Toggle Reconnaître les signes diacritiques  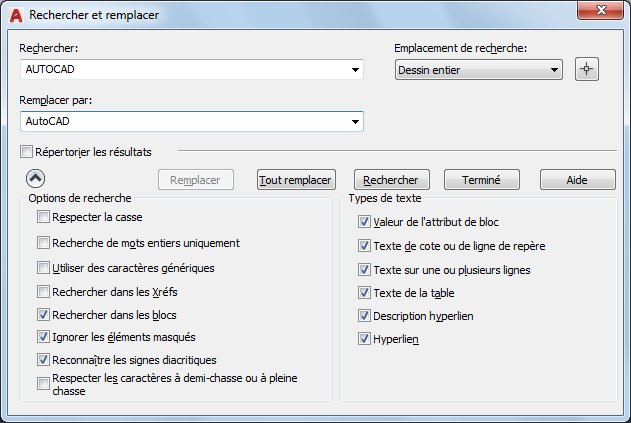[43, 360]
